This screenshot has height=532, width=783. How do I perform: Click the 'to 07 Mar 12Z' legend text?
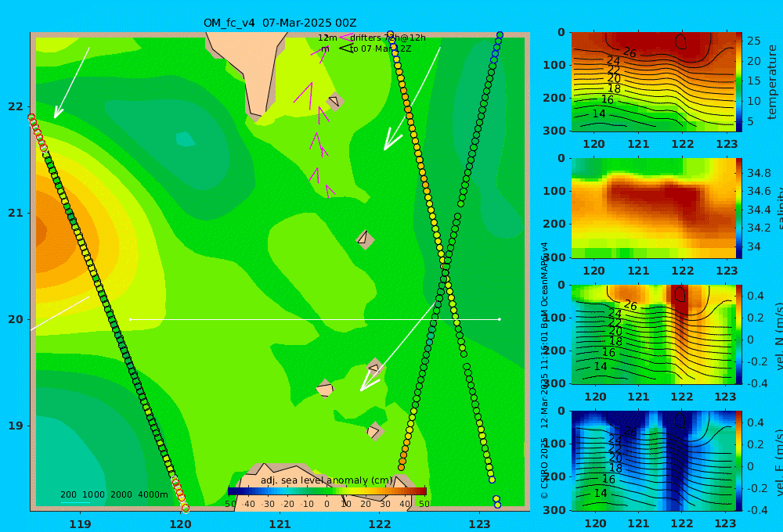(380, 49)
